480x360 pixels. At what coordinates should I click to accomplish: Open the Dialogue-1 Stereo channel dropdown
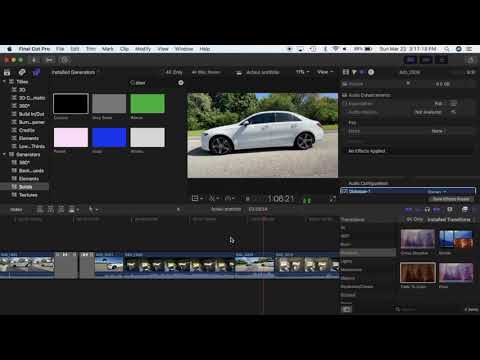click(437, 192)
